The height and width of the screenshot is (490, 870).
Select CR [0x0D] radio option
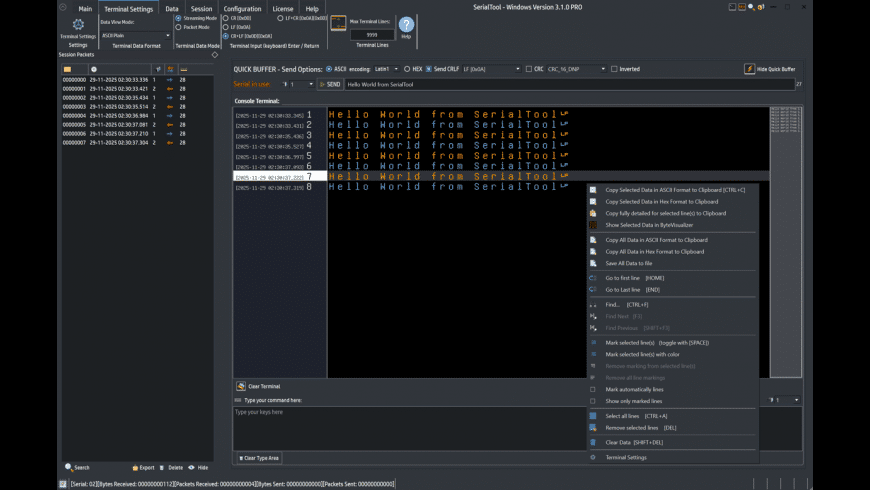click(226, 18)
